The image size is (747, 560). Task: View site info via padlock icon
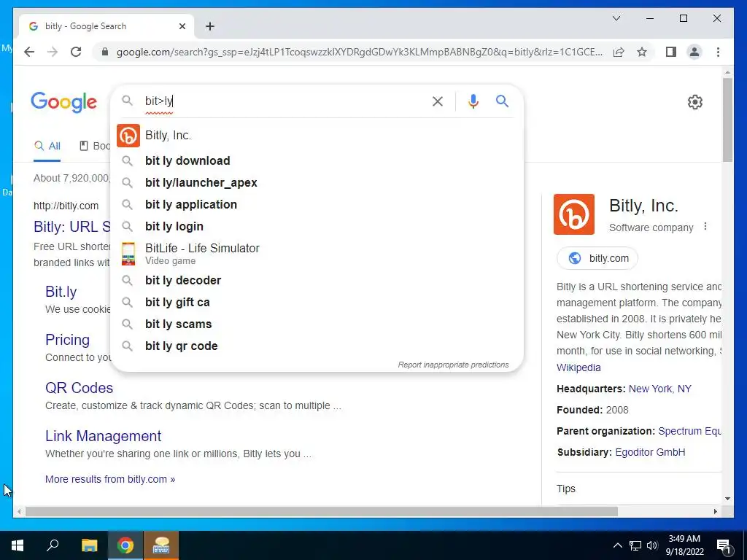coord(105,52)
